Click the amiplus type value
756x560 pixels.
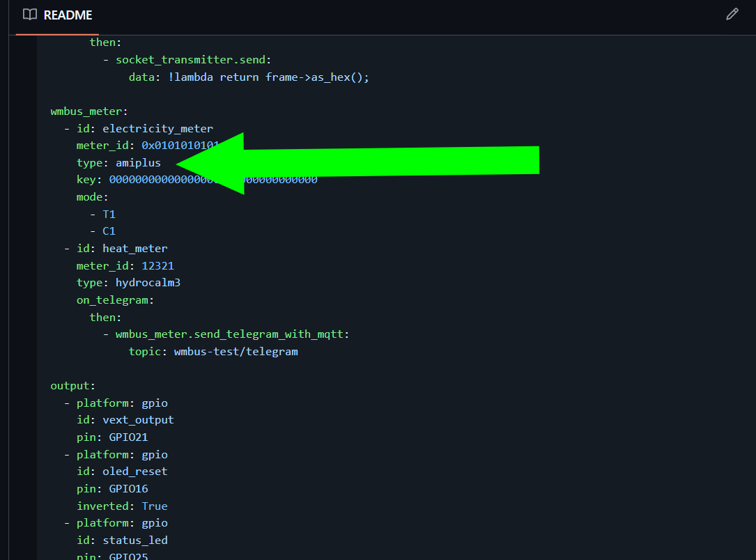(138, 163)
